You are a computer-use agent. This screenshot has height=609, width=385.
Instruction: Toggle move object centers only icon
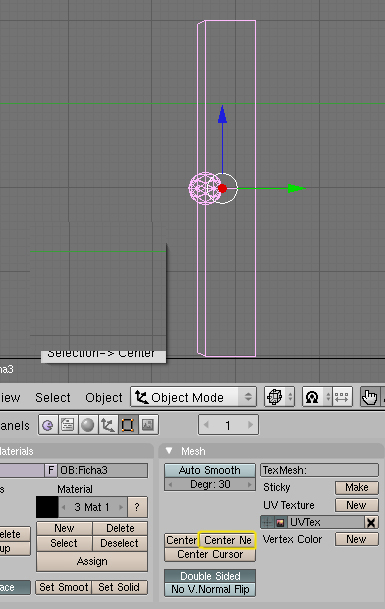click(342, 397)
